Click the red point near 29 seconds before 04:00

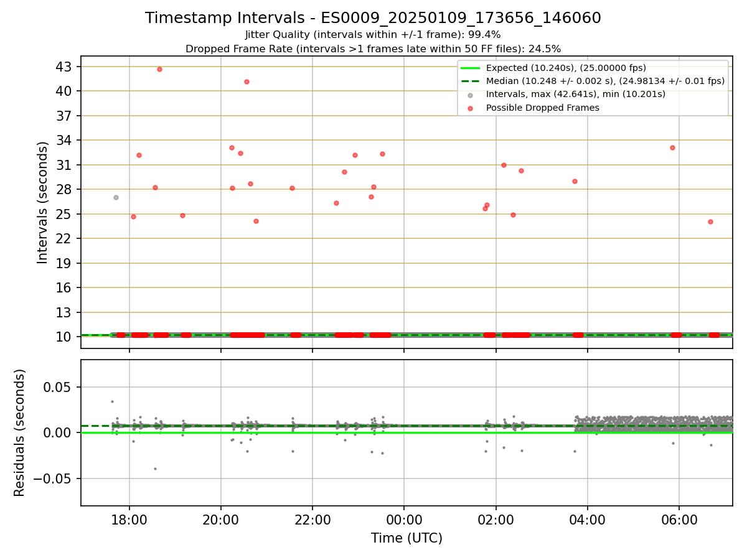(575, 181)
